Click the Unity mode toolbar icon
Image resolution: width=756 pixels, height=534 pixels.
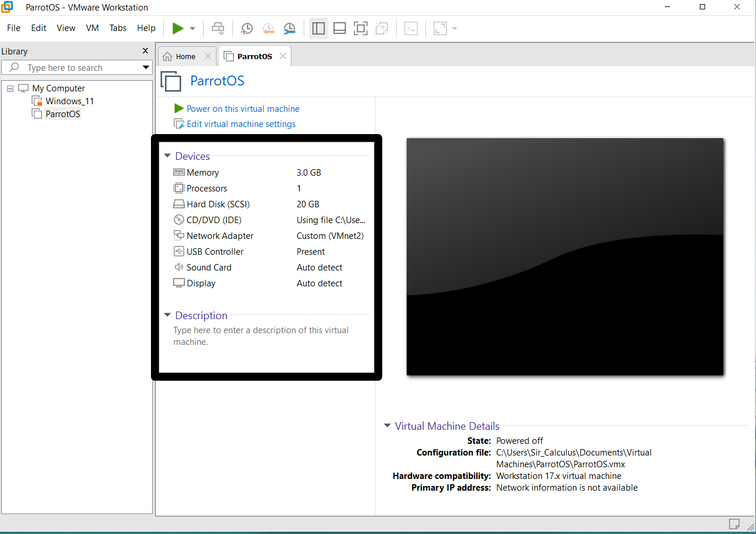[382, 28]
